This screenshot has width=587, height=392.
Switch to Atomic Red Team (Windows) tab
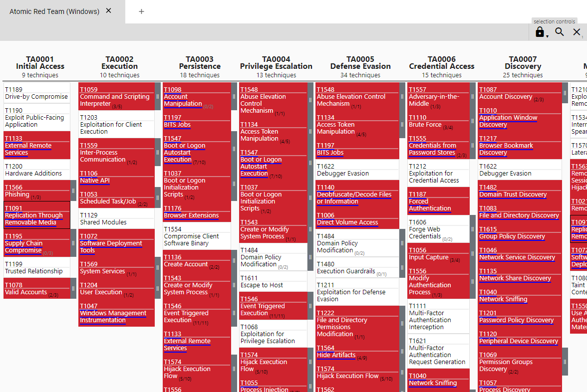[54, 11]
